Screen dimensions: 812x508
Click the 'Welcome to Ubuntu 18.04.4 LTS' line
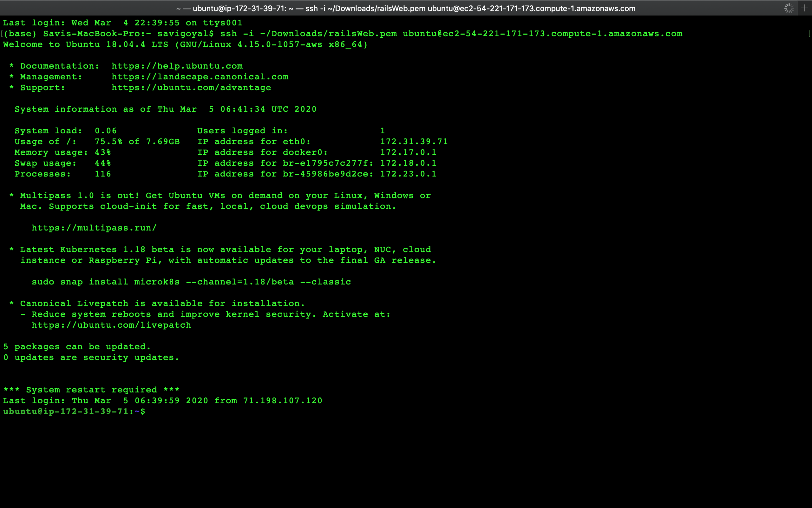point(186,44)
